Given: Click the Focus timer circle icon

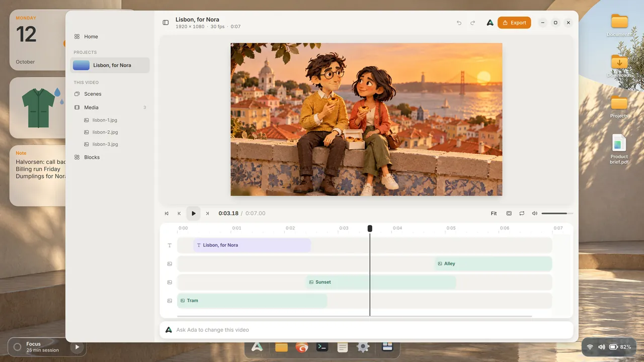Looking at the screenshot, I should 17,347.
